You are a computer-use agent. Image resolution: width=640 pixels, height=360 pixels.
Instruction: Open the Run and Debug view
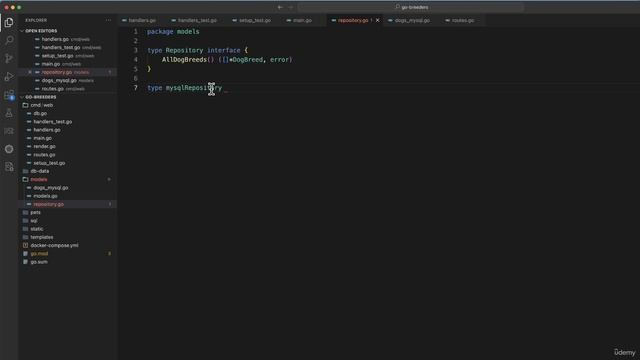[x=9, y=77]
